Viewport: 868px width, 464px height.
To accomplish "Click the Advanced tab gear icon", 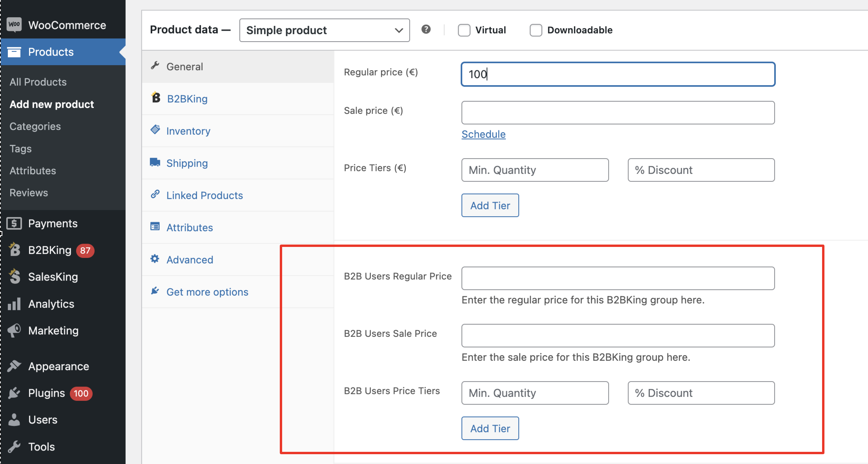I will point(155,259).
